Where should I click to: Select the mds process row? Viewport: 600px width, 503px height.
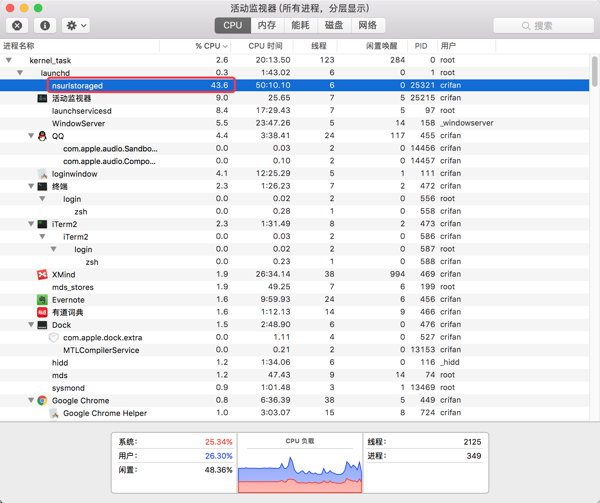pyautogui.click(x=294, y=375)
